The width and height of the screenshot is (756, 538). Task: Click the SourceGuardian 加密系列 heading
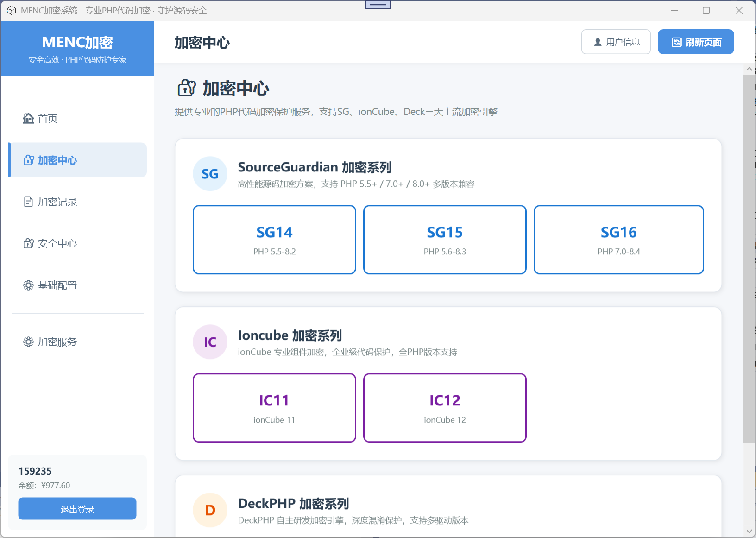point(315,167)
